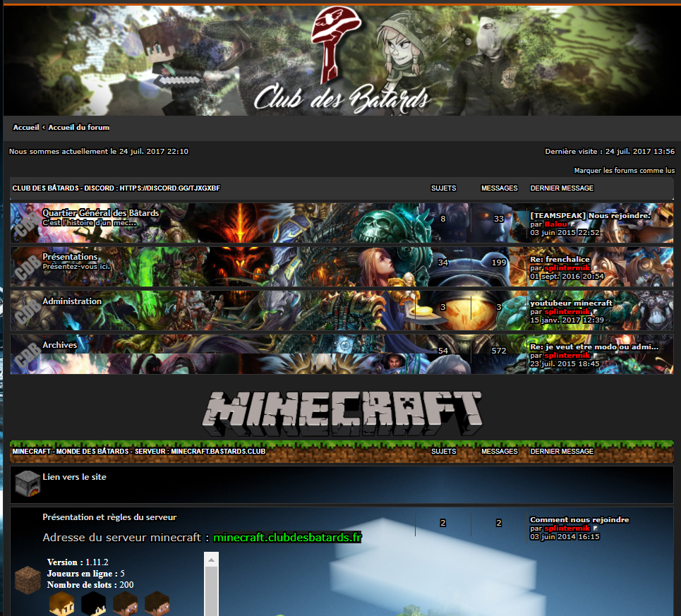Open the Club des Bâtards Discord category header

(116, 188)
